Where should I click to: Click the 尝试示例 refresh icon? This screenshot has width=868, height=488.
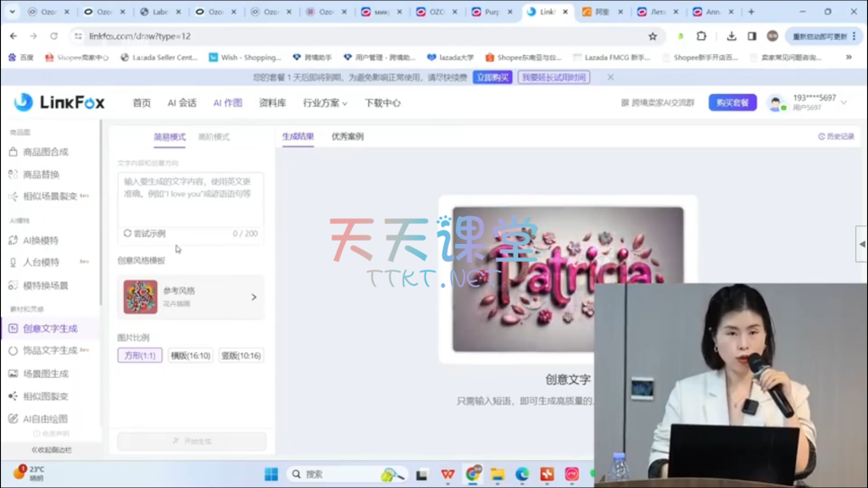click(127, 234)
